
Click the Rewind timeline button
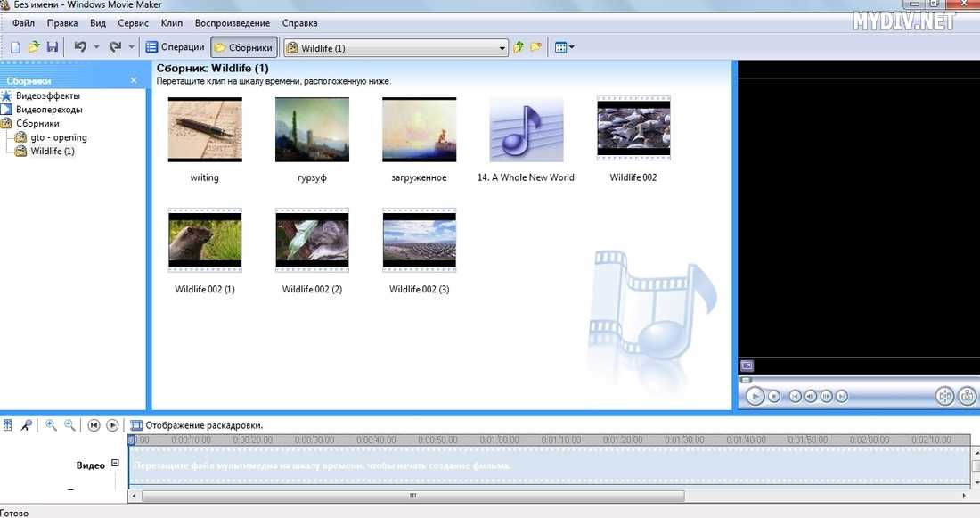94,425
